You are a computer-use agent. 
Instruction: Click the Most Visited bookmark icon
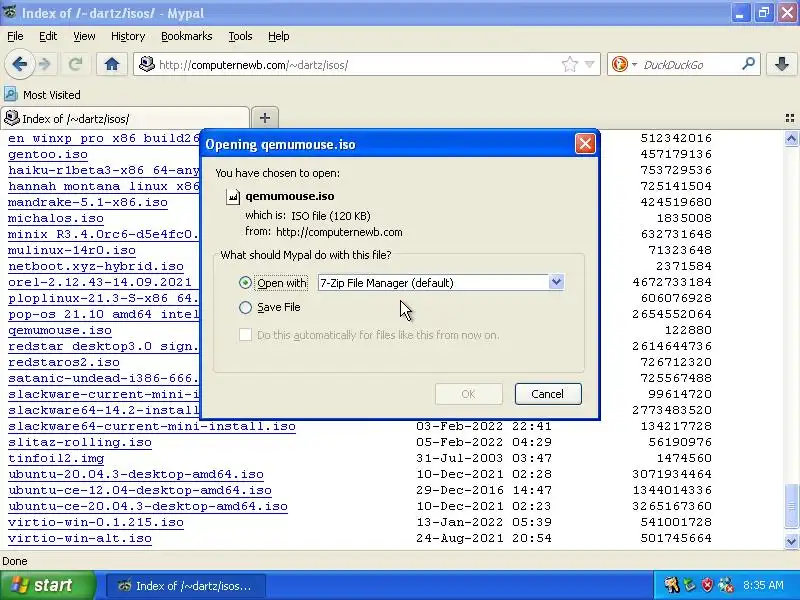coord(10,94)
